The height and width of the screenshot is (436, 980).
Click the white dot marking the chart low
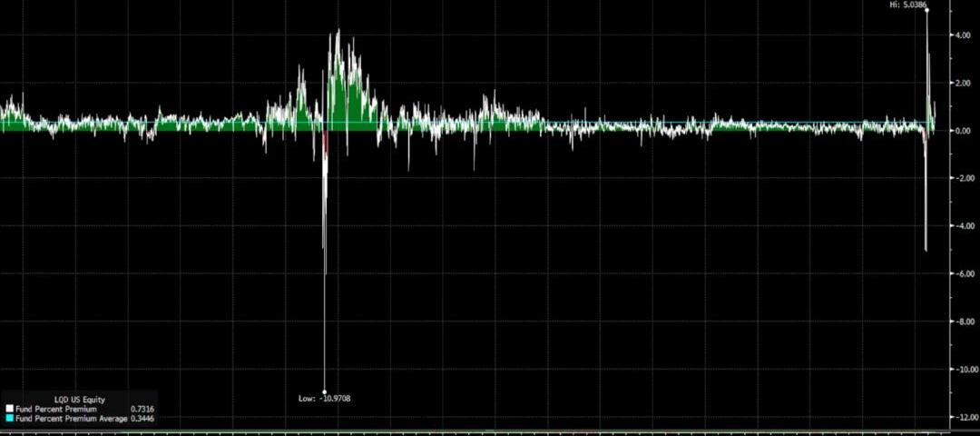[325, 391]
